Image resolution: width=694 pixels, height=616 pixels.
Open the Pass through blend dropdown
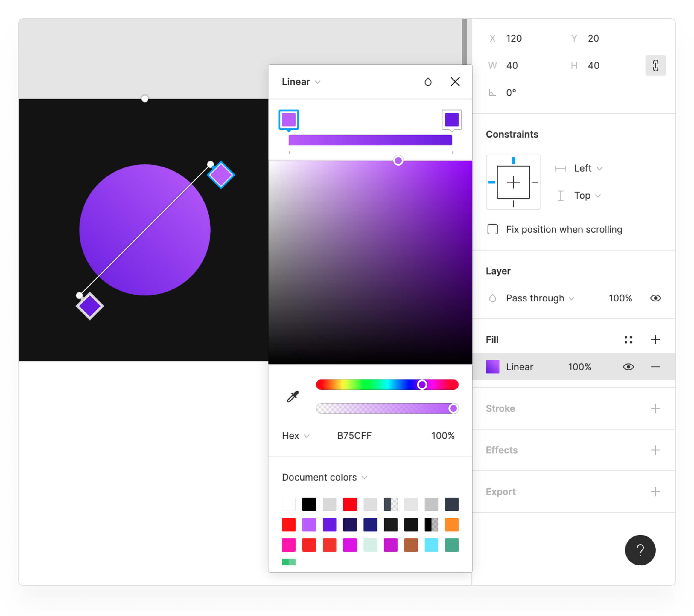[x=540, y=298]
